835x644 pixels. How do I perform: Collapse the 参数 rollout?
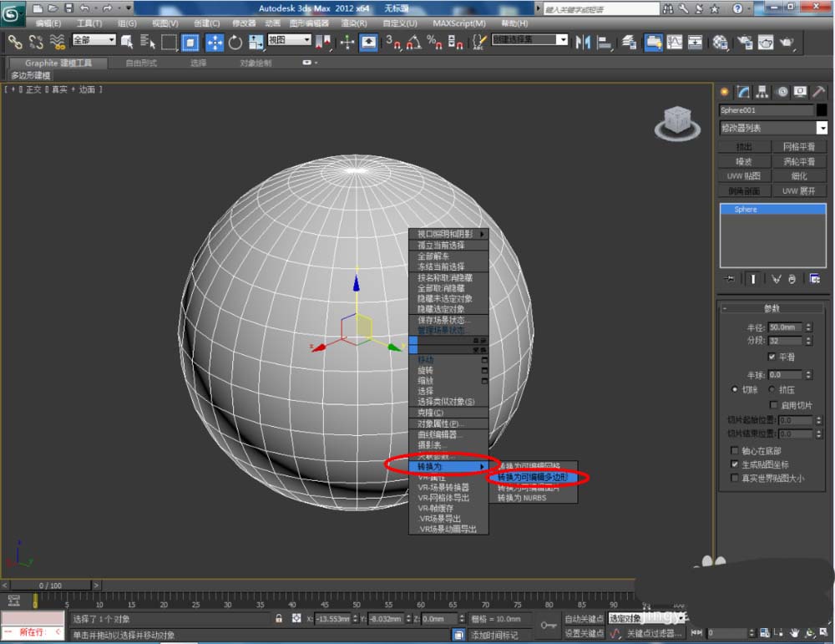[x=772, y=309]
